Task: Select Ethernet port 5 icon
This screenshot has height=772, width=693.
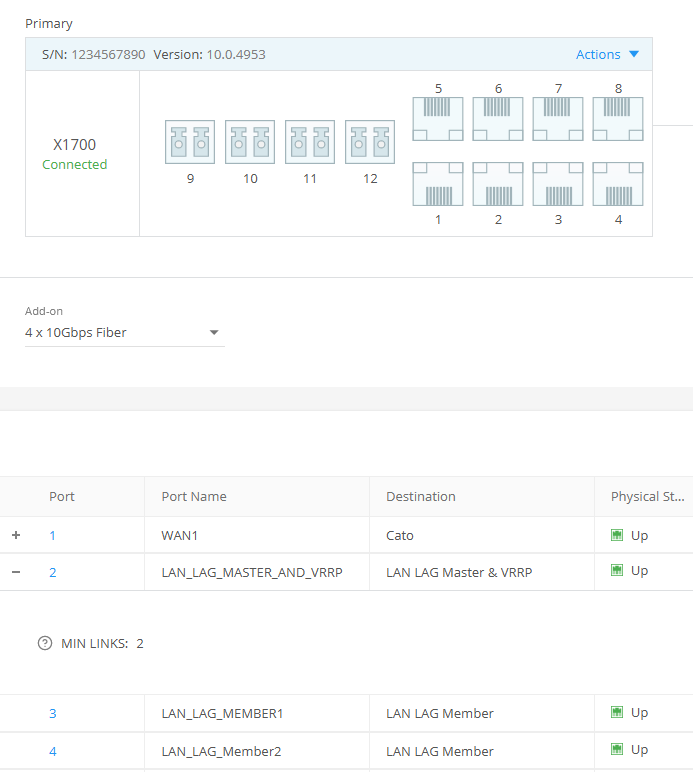Action: point(438,119)
